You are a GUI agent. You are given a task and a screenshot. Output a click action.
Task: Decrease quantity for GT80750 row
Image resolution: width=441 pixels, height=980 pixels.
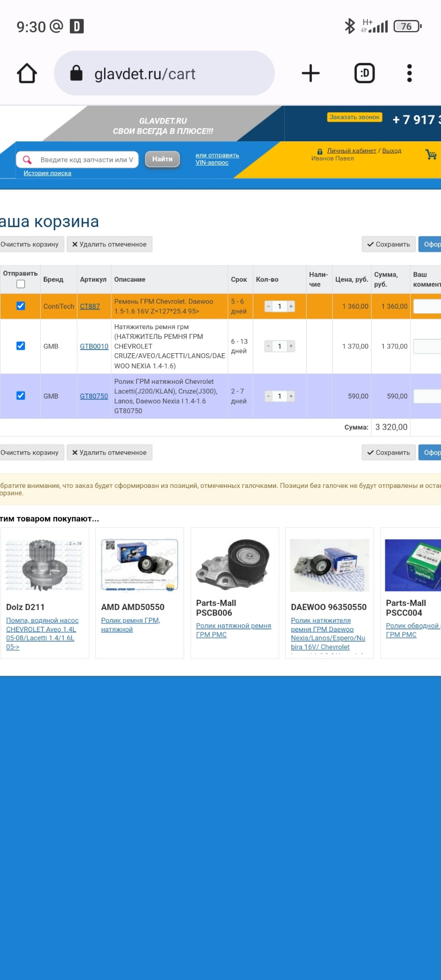click(268, 396)
